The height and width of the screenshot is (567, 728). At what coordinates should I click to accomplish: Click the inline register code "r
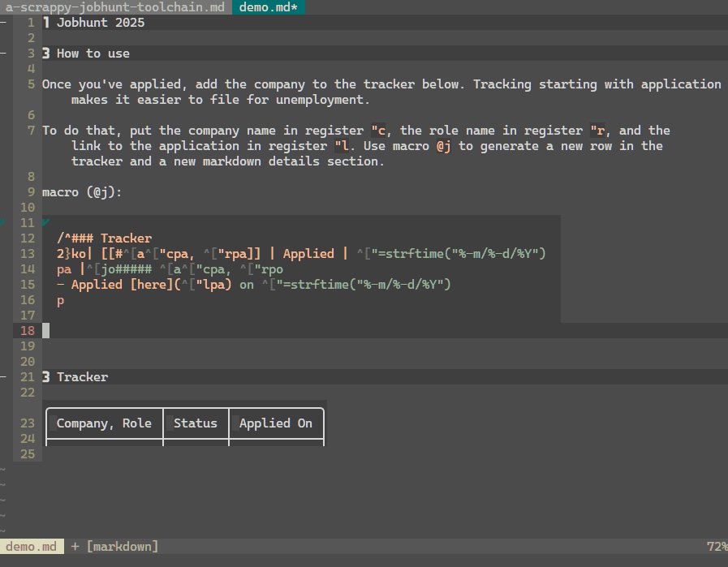[x=598, y=131]
